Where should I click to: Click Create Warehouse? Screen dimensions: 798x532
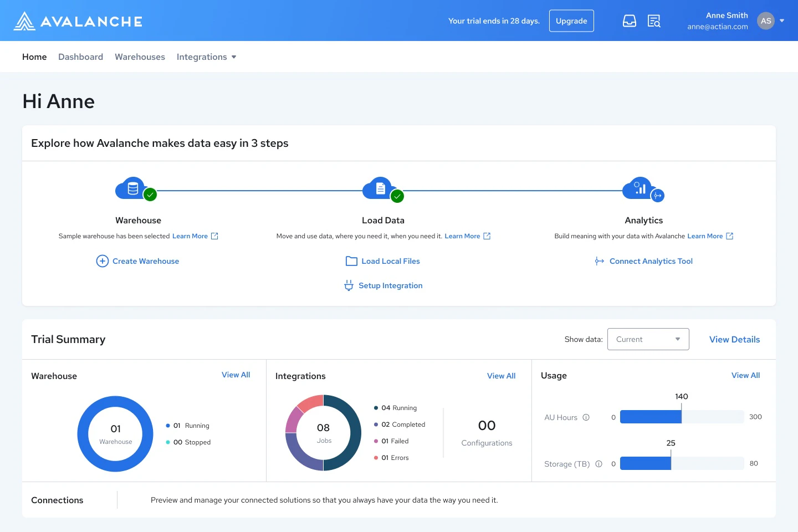(137, 261)
